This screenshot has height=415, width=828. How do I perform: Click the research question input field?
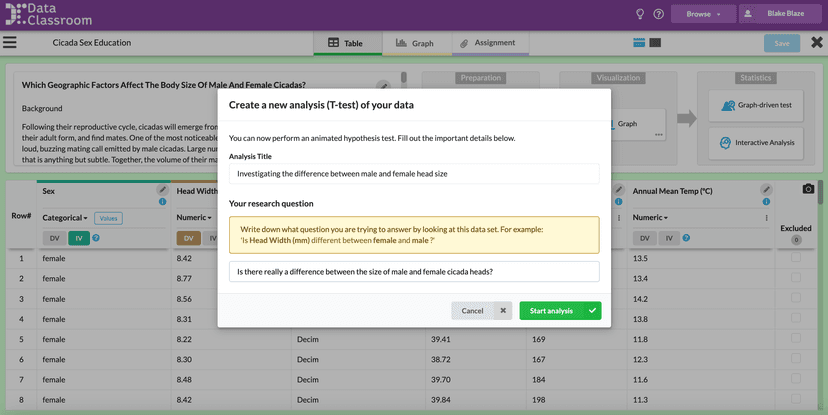(414, 271)
